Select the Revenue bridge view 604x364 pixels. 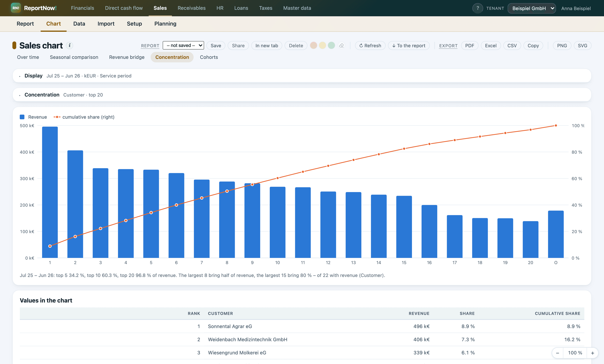[127, 57]
